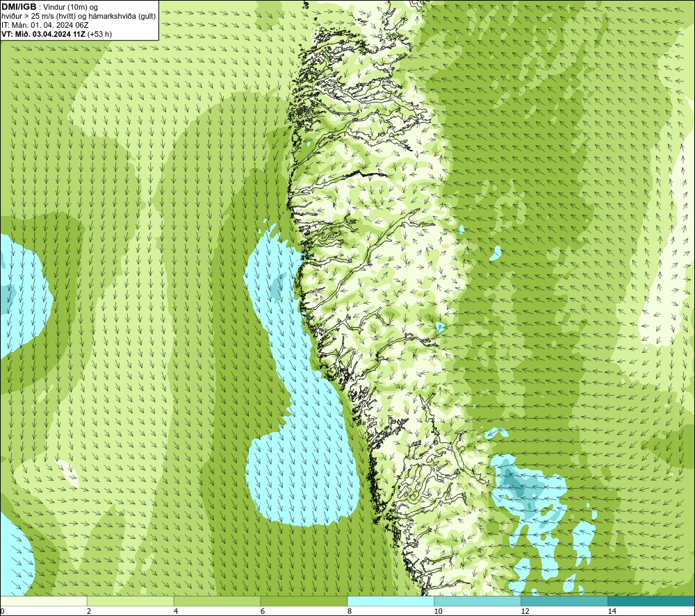Click the '8' label on the color scale
695x616 pixels.
pos(350,611)
